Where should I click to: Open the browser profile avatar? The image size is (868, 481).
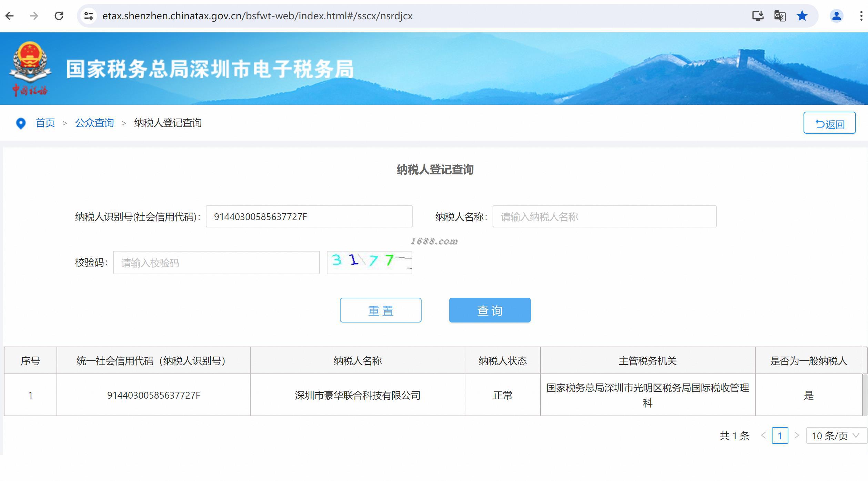[836, 16]
